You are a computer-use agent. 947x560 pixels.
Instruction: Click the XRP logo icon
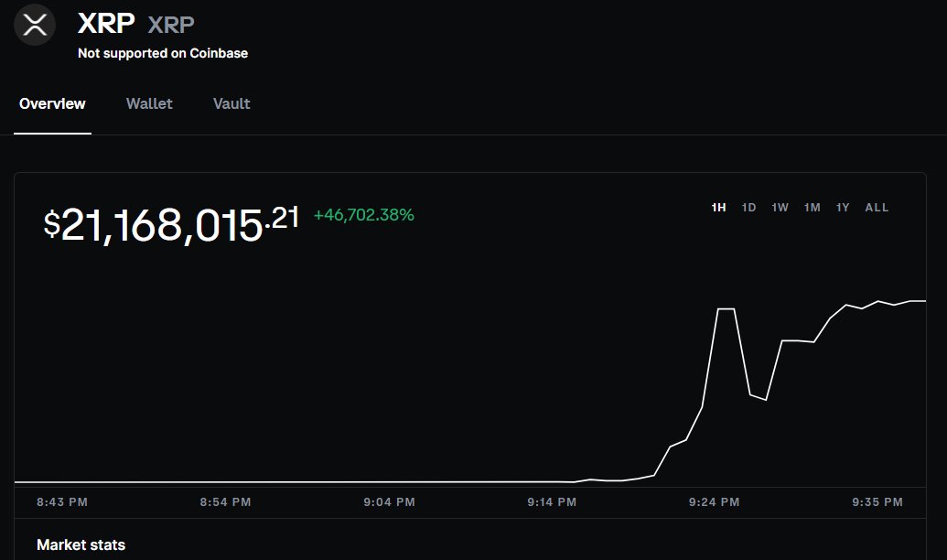[35, 25]
